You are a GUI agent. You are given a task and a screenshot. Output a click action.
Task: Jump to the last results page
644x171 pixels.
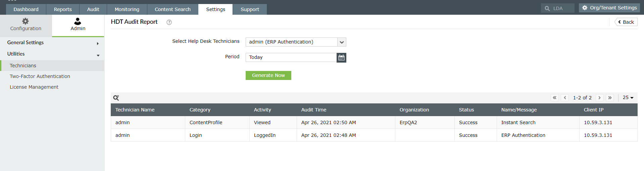pyautogui.click(x=610, y=98)
